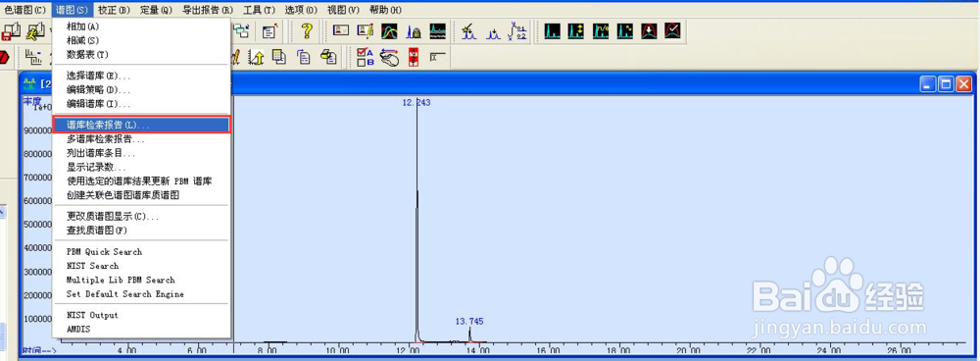This screenshot has height=361, width=980.
Task: Click the peak with padlock toolbar icon
Action: [414, 30]
